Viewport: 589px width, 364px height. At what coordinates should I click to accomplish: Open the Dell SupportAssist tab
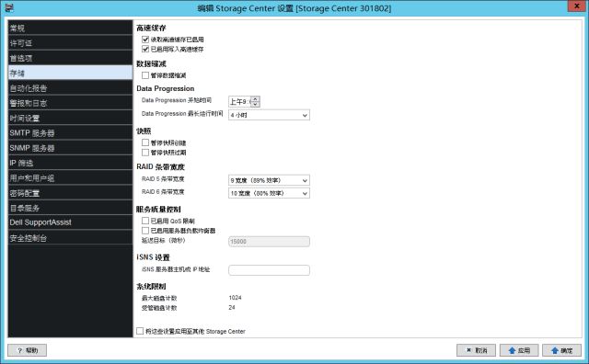[70, 222]
